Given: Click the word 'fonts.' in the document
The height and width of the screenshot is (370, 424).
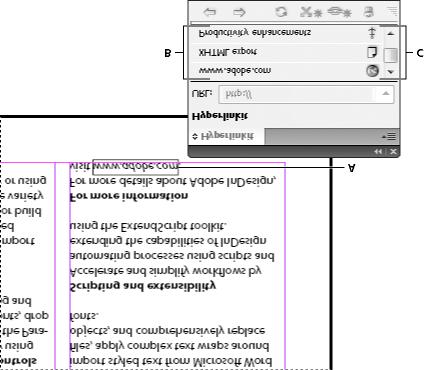Looking at the screenshot, I should [84, 315].
